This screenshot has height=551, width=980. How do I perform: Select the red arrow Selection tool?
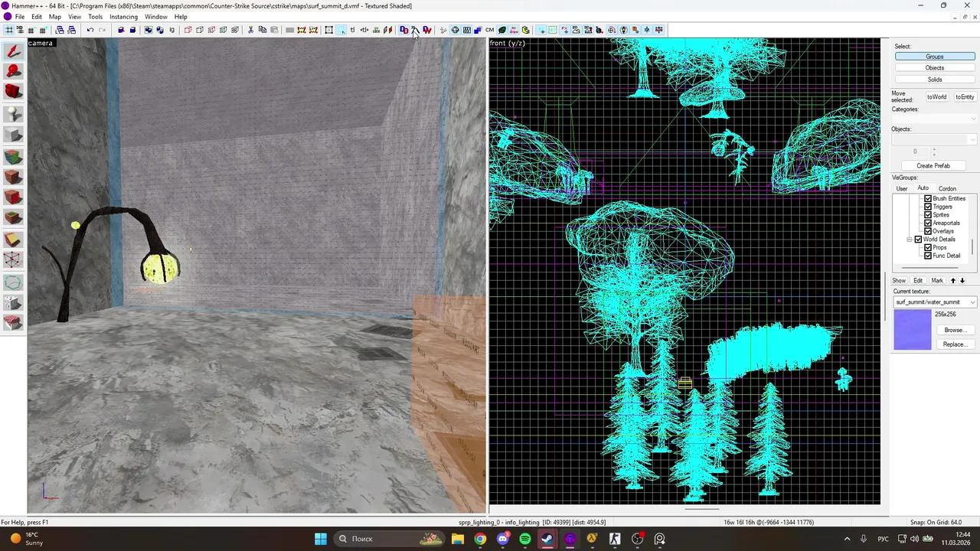click(x=13, y=51)
